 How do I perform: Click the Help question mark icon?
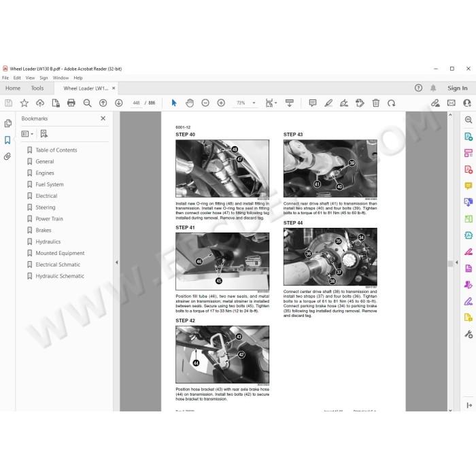click(x=418, y=88)
